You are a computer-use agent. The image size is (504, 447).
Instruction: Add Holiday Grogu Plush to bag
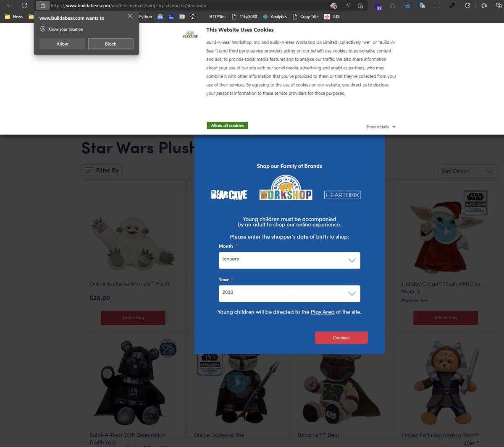point(446,318)
